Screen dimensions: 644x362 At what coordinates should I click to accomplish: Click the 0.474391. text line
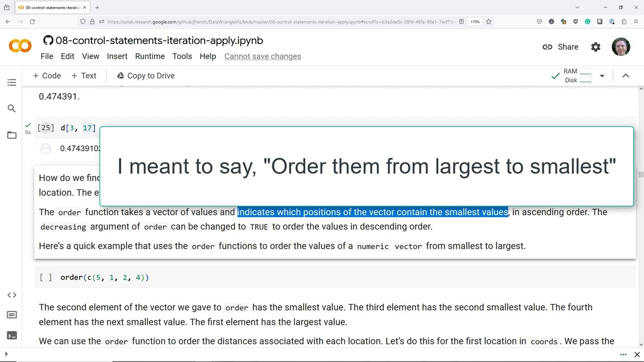59,97
